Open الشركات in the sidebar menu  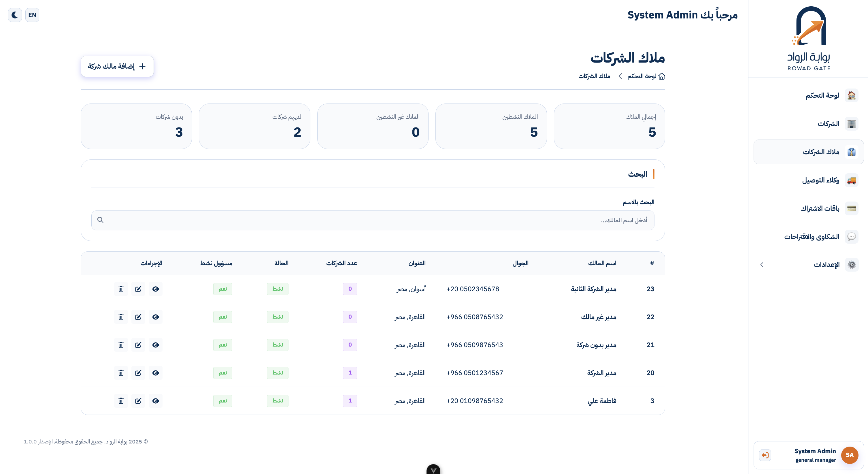828,124
